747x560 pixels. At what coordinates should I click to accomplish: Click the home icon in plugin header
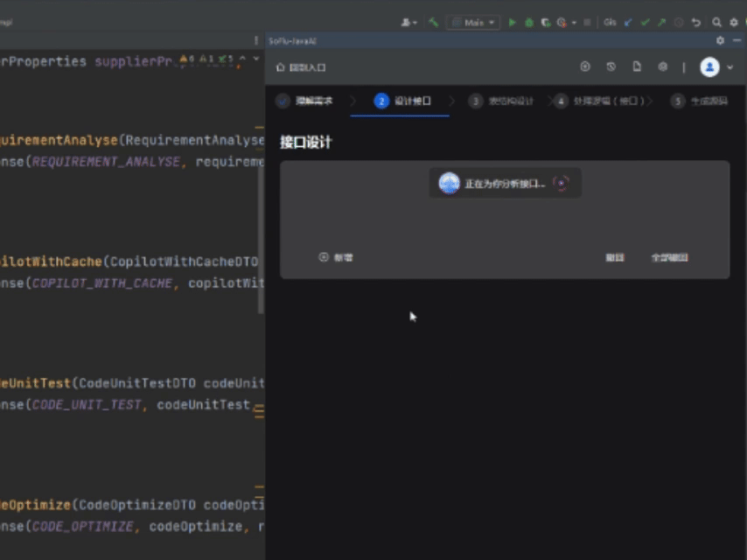tap(281, 67)
